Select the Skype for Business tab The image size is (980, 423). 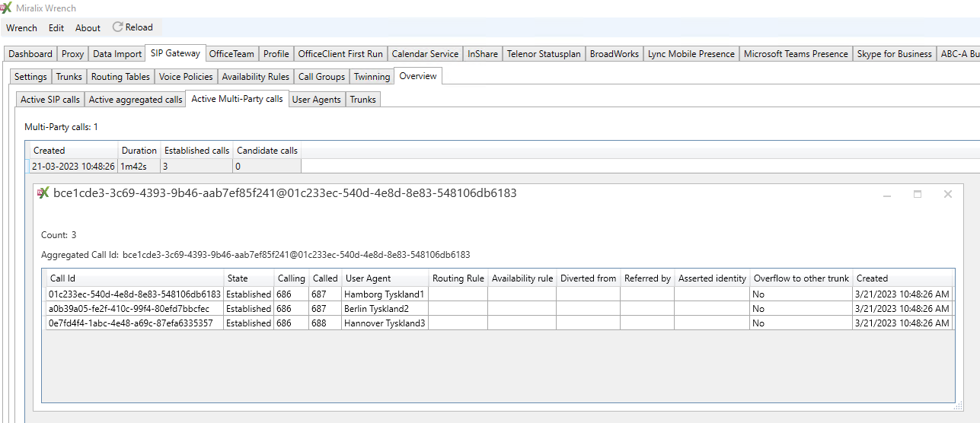pyautogui.click(x=894, y=54)
